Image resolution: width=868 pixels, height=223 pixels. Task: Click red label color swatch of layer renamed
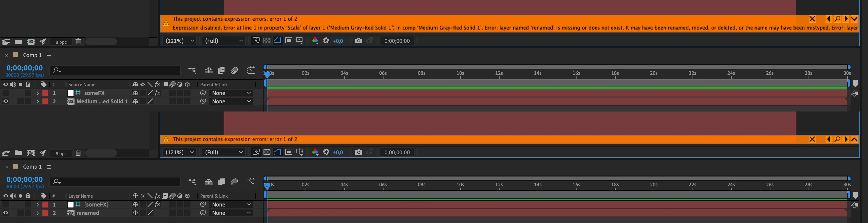coord(45,213)
